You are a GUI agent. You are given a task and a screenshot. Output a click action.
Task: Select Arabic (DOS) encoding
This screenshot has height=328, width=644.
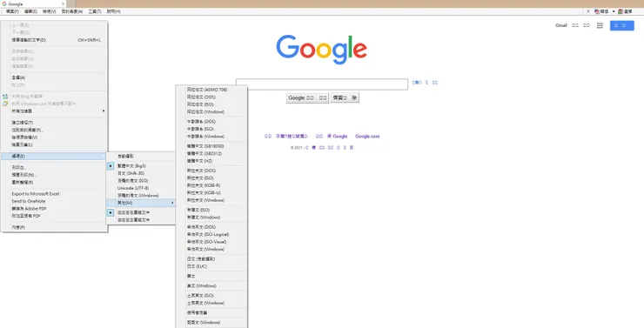pos(211,97)
